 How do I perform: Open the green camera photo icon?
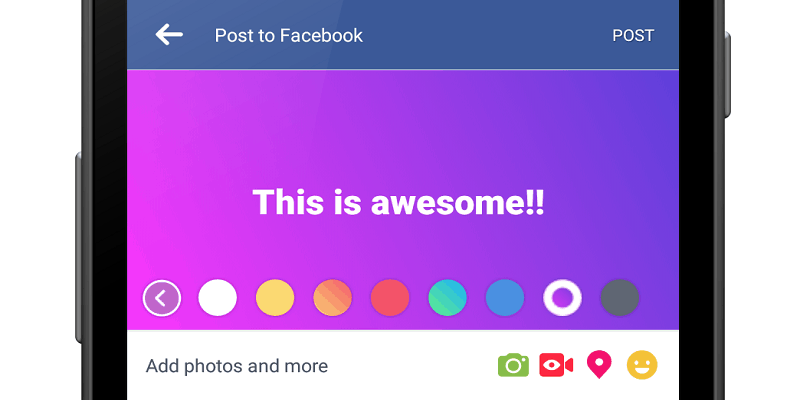click(x=513, y=365)
